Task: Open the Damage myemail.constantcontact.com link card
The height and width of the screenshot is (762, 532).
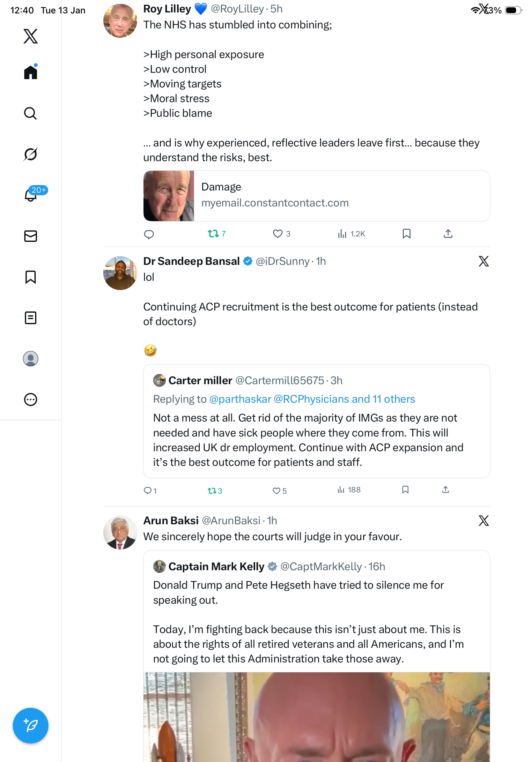Action: click(316, 196)
